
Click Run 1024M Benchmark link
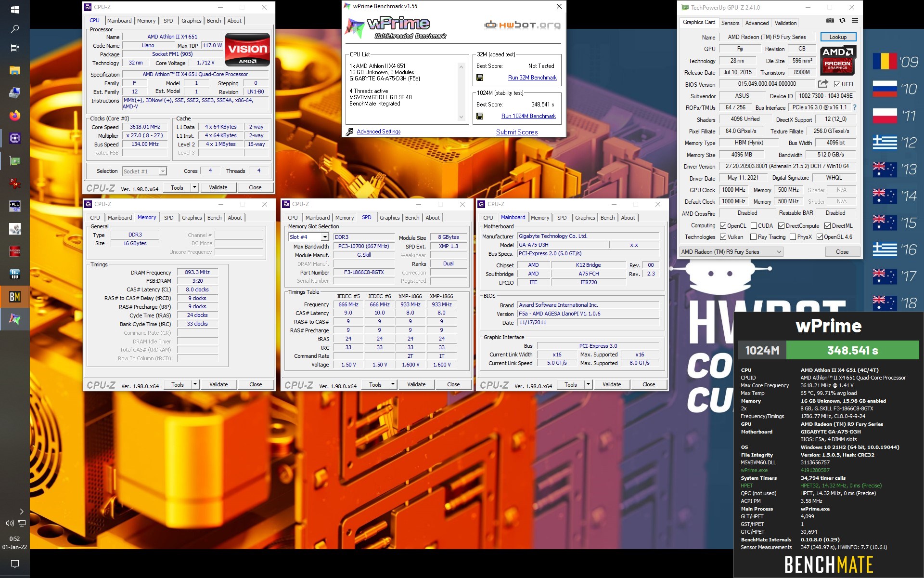(528, 116)
